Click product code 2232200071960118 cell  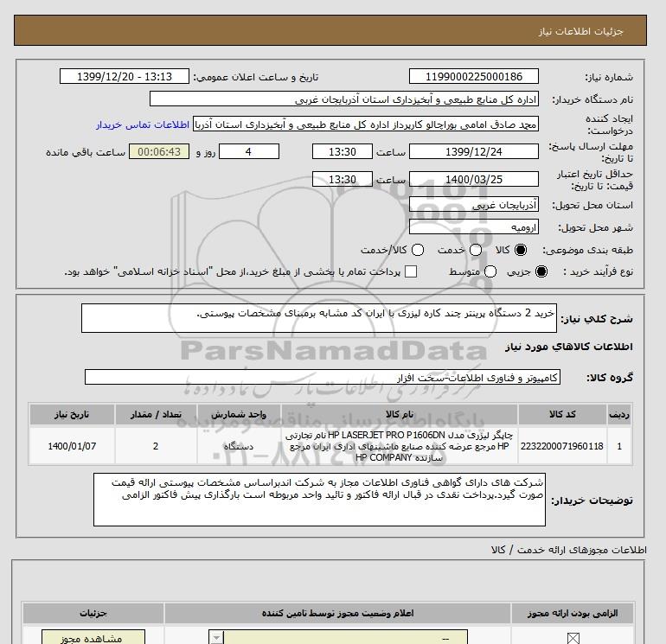562,446
